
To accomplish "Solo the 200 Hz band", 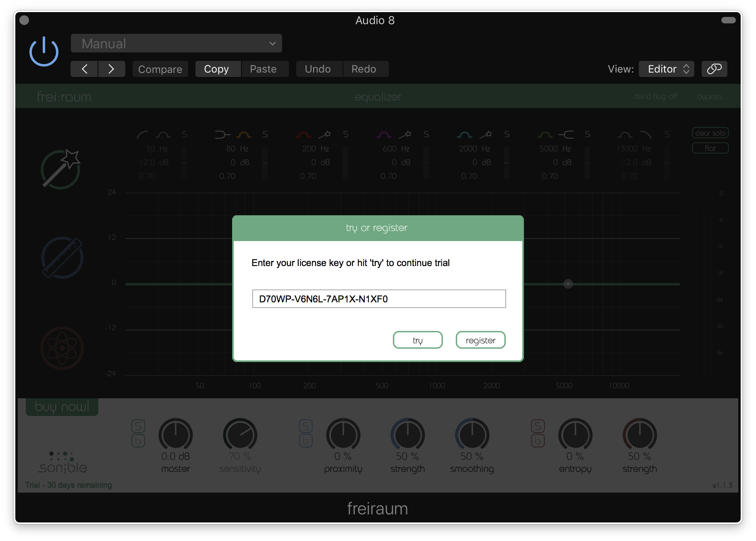I will (346, 134).
